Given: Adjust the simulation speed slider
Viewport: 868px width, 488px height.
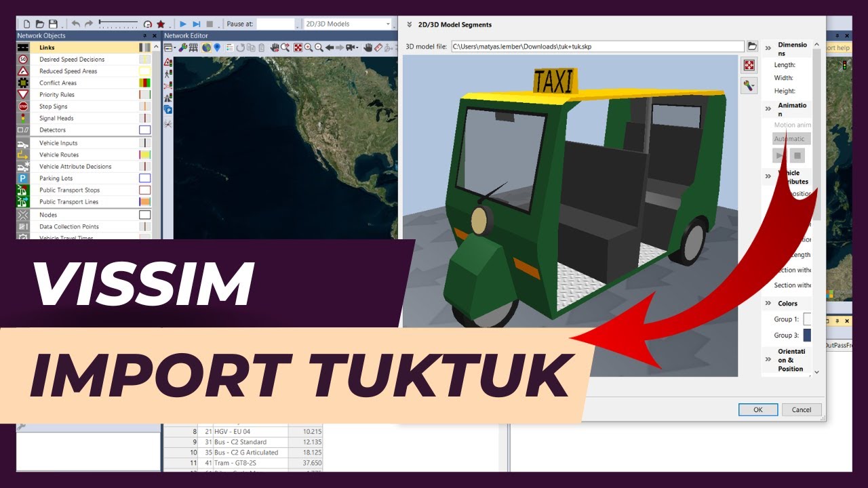Looking at the screenshot, I should tap(118, 24).
